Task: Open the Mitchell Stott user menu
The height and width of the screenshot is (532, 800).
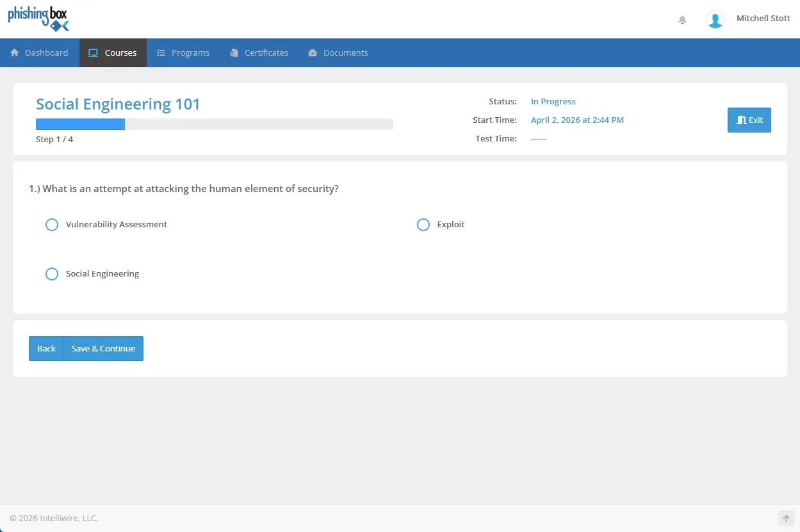Action: coord(763,19)
